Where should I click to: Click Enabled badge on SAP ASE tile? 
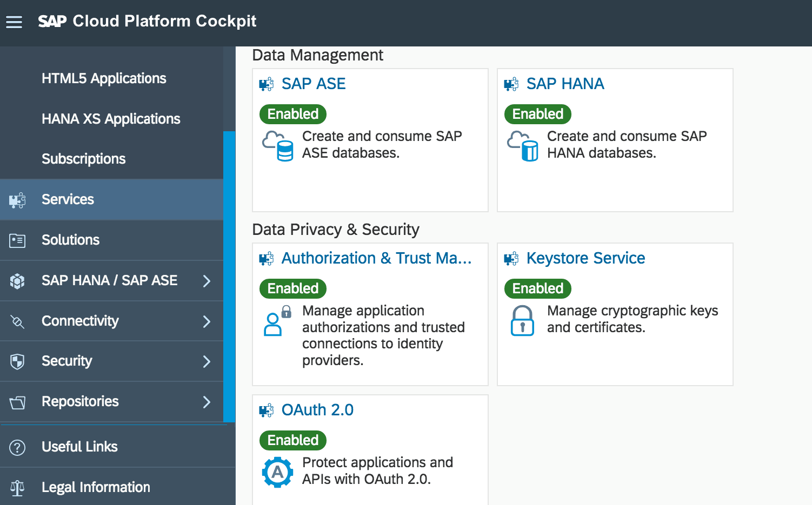293,114
